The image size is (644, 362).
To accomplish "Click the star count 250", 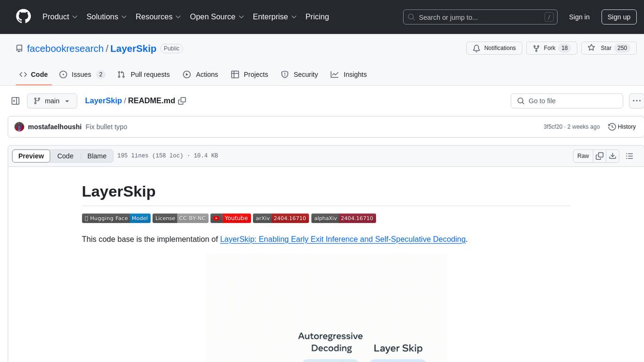I will coord(622,48).
